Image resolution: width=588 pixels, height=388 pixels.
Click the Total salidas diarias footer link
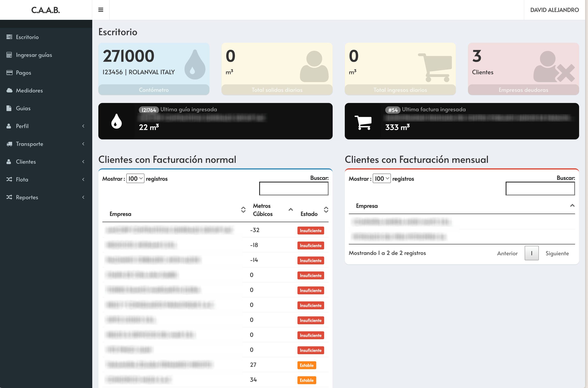[277, 90]
